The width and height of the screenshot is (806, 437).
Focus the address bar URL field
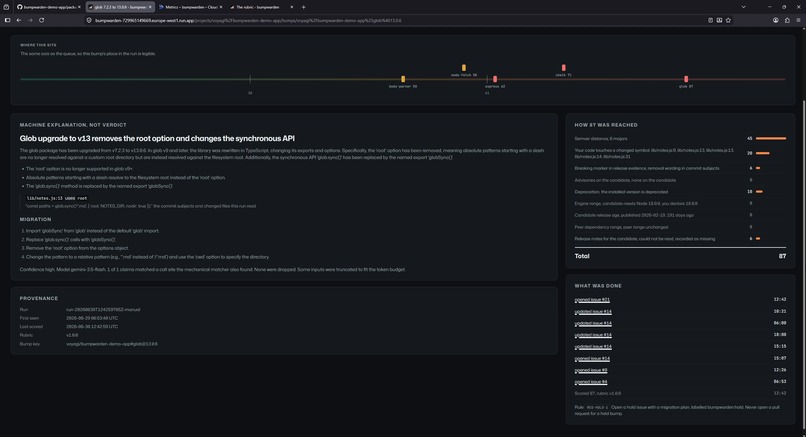(396, 20)
